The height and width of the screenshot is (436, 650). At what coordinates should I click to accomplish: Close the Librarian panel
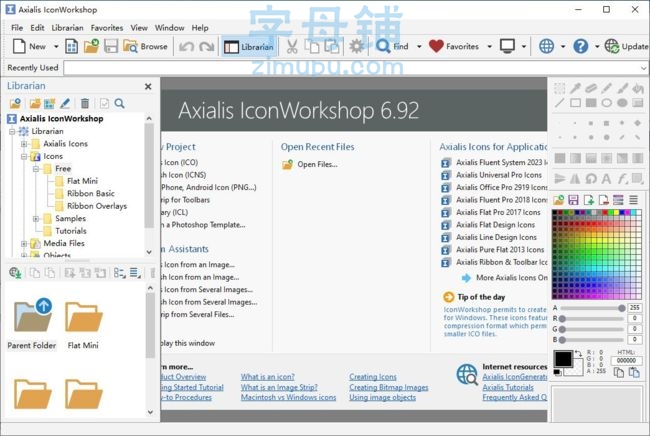click(148, 87)
